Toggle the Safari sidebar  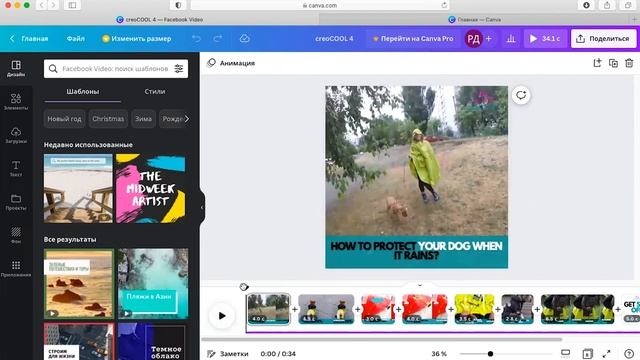click(72, 5)
